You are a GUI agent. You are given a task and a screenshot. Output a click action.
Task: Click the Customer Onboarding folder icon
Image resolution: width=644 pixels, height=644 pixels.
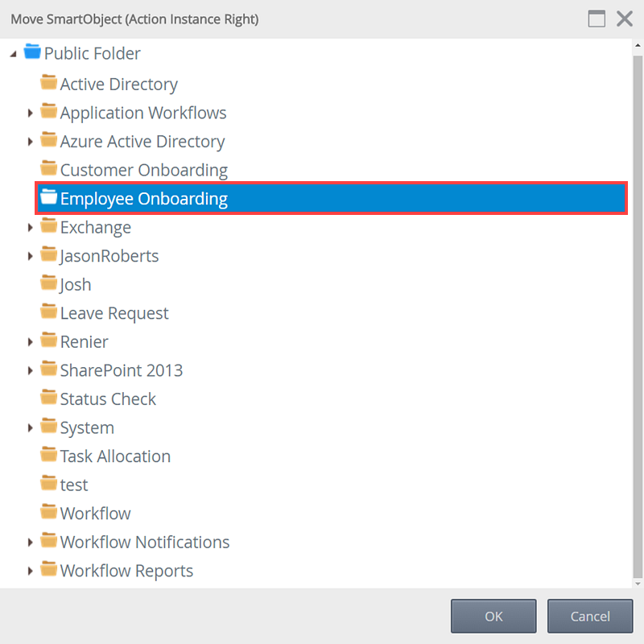tap(49, 170)
